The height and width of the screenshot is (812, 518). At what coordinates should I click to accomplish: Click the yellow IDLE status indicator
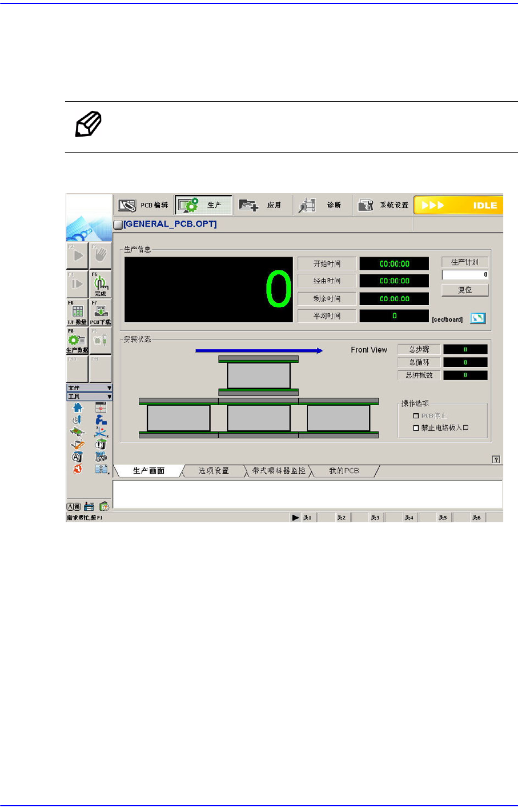(x=458, y=205)
